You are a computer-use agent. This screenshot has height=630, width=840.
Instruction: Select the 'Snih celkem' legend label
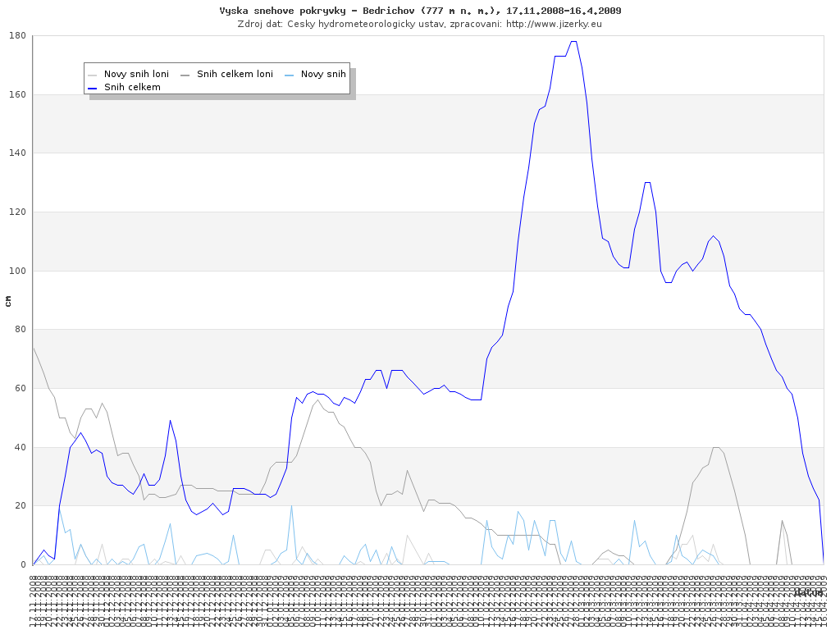[132, 87]
